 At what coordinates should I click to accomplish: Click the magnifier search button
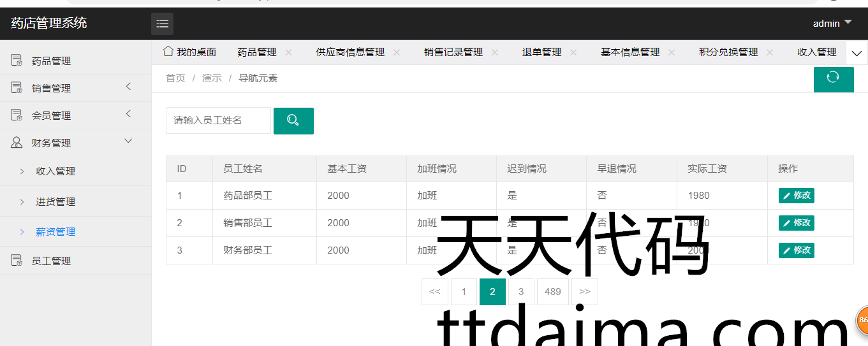293,120
